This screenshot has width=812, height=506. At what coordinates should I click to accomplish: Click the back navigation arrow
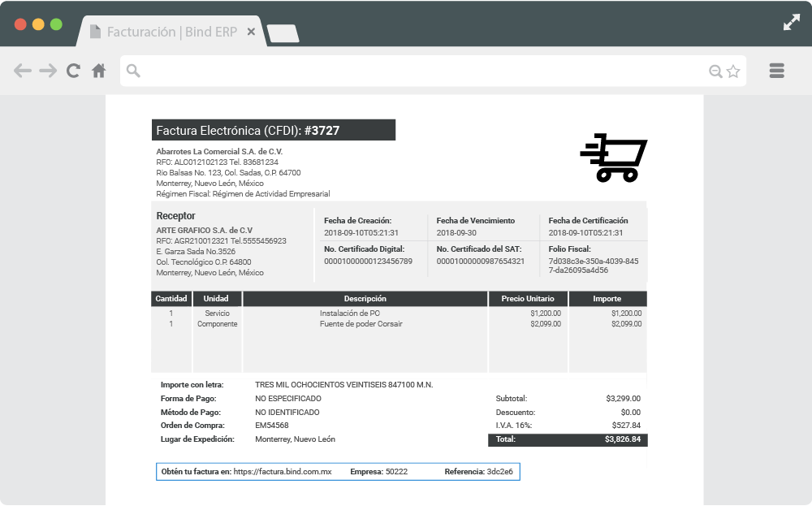(x=23, y=71)
